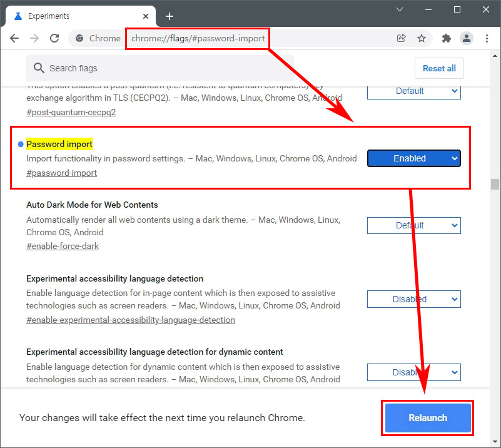Open the Extensions puzzle icon
This screenshot has height=448, width=501.
click(447, 38)
